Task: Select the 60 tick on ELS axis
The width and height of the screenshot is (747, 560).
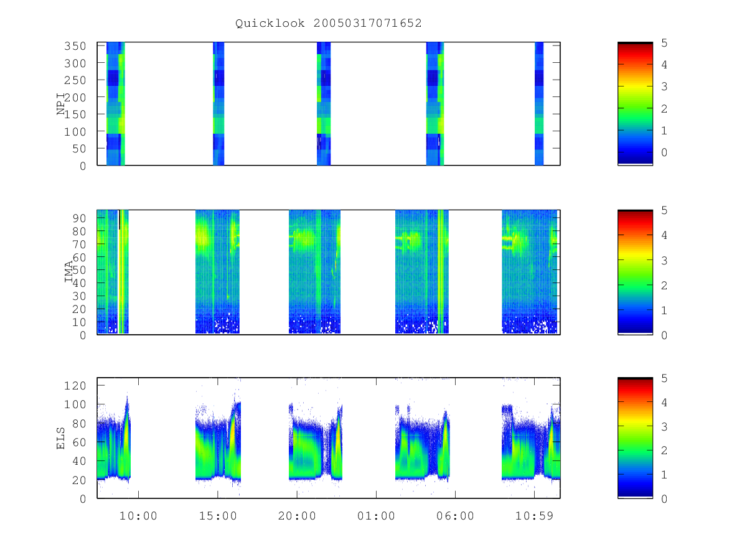Action: click(x=80, y=442)
